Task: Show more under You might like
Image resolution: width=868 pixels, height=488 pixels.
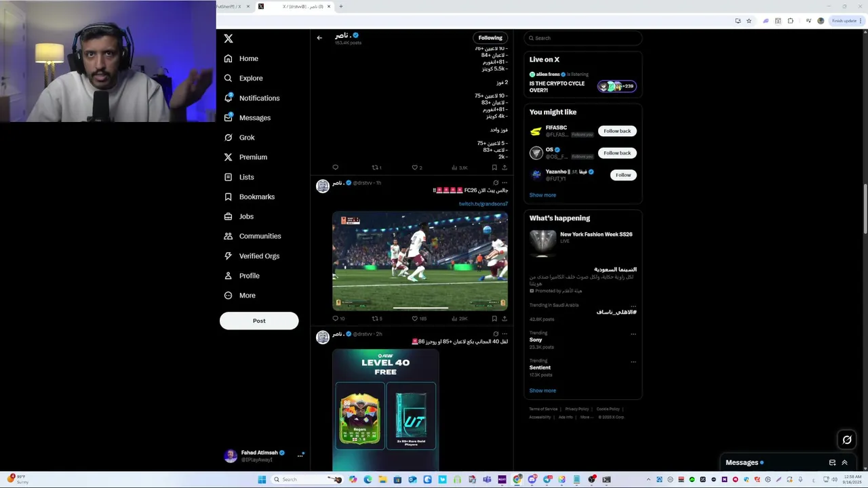Action: (542, 195)
